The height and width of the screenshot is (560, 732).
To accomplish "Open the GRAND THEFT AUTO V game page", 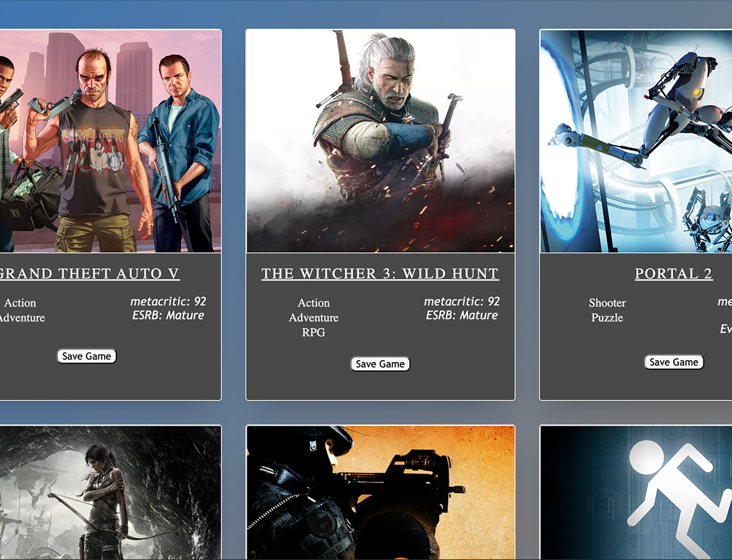I will pyautogui.click(x=90, y=273).
